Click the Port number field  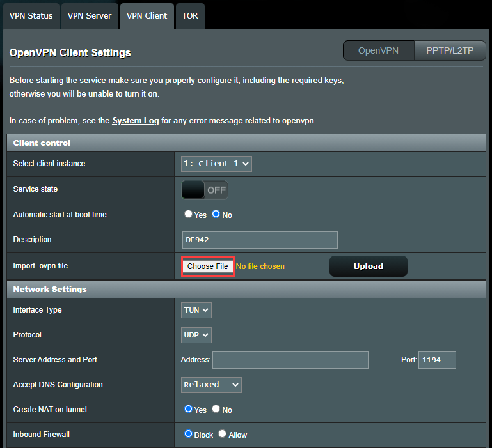[437, 360]
